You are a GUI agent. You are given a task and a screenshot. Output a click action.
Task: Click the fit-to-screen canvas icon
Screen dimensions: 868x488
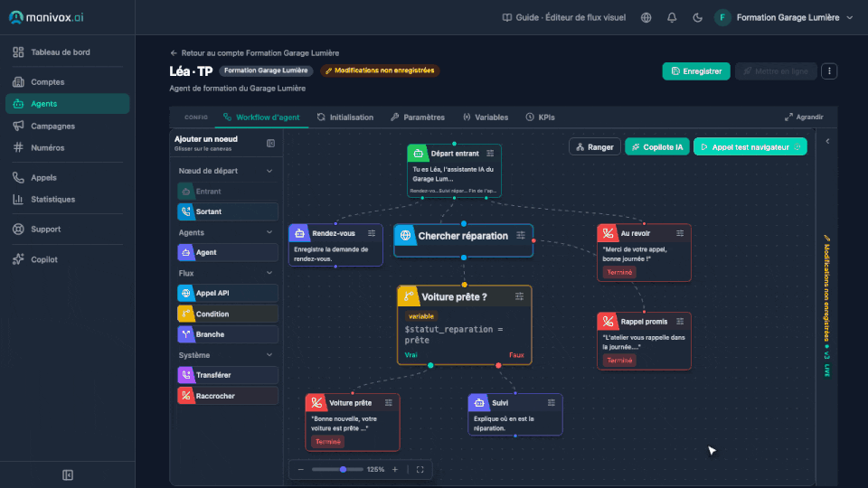[420, 469]
